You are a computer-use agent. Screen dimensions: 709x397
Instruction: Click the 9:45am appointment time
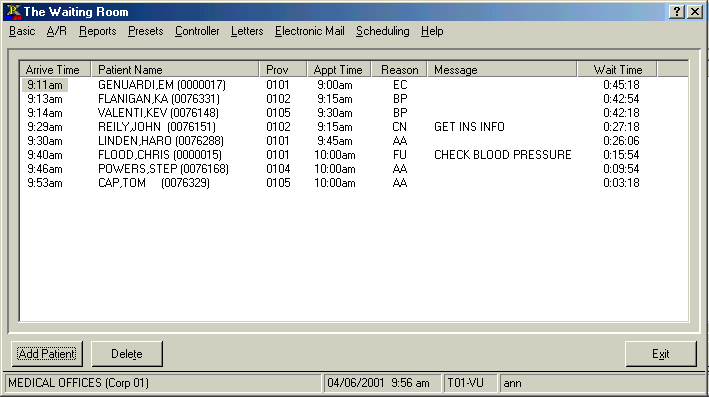point(335,141)
